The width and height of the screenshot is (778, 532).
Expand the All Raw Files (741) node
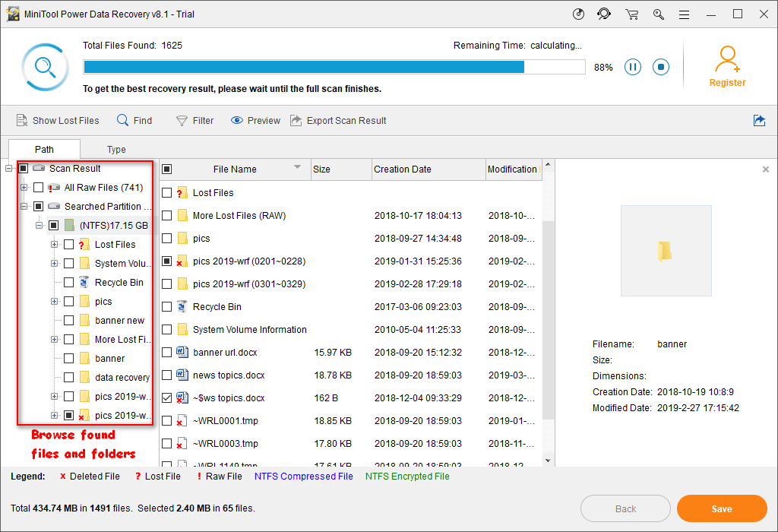pos(24,188)
